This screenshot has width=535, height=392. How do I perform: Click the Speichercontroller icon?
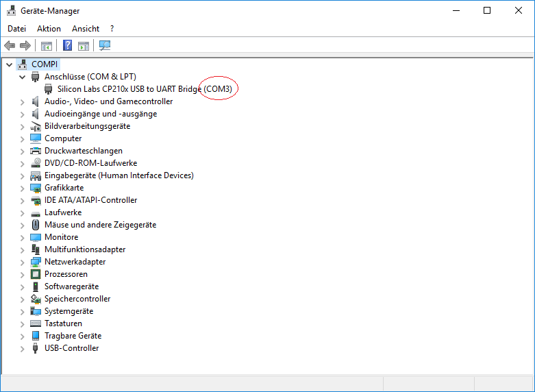click(36, 299)
